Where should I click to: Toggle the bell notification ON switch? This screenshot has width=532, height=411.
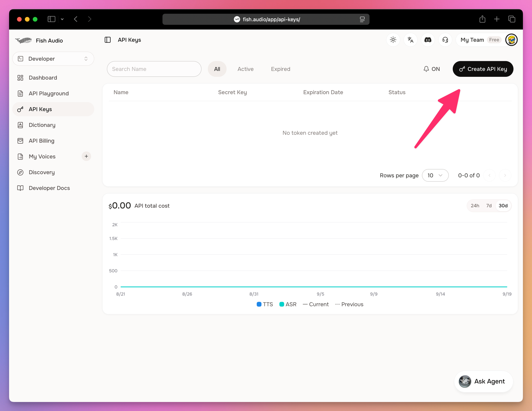431,69
